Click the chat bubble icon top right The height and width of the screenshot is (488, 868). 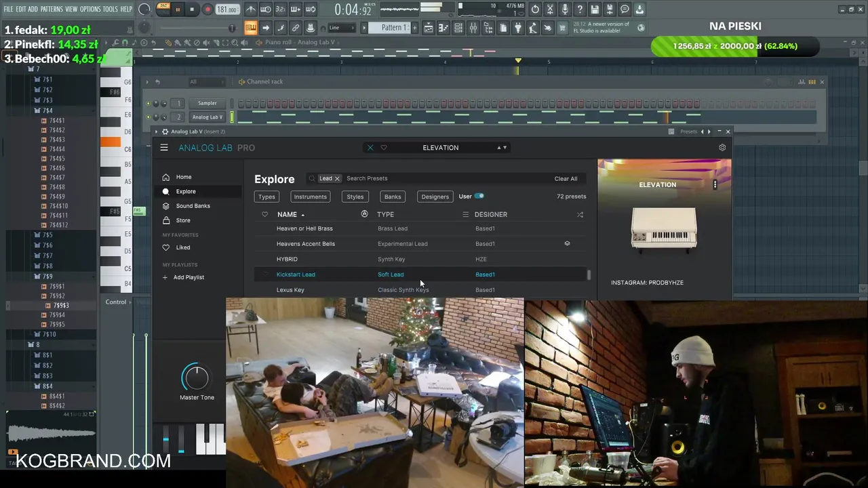click(x=625, y=9)
